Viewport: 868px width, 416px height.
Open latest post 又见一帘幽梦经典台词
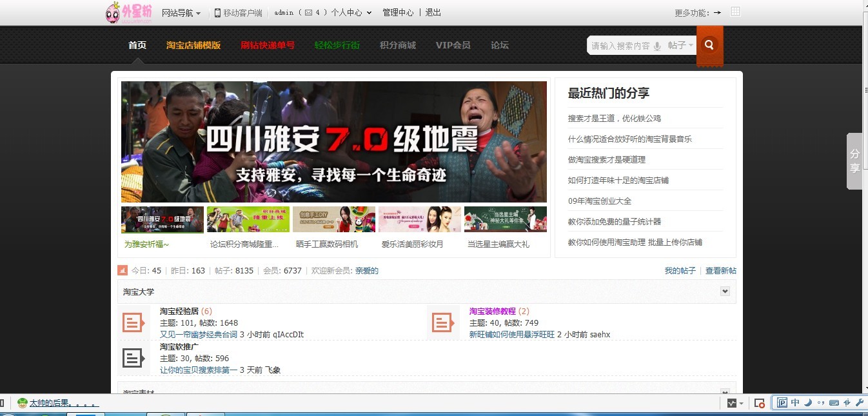point(199,335)
